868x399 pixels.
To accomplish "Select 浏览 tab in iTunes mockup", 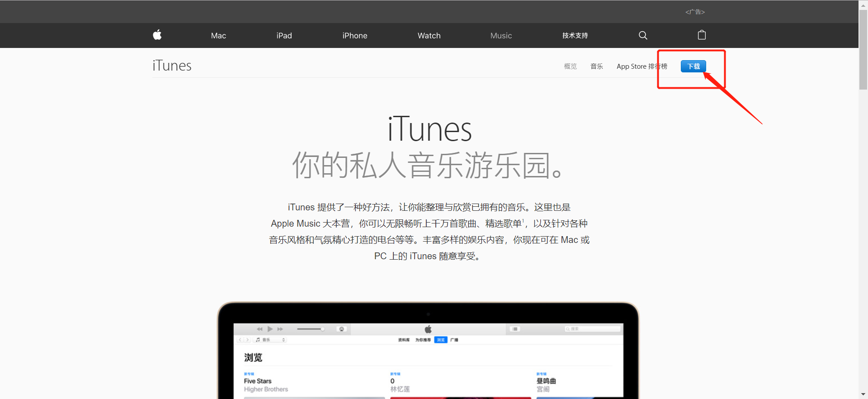I will coord(441,340).
